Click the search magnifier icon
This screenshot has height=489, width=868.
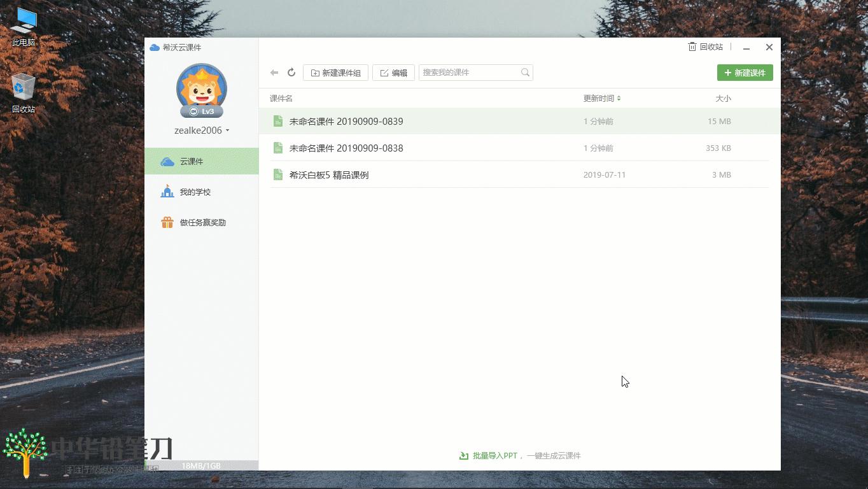pos(524,72)
